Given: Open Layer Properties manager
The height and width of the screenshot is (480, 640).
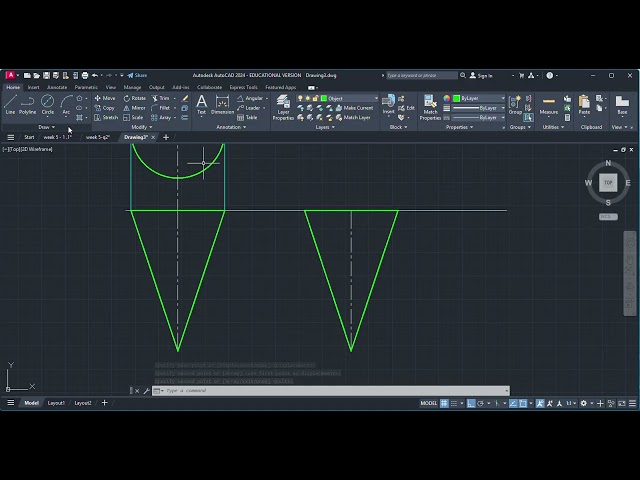Looking at the screenshot, I should tap(283, 107).
